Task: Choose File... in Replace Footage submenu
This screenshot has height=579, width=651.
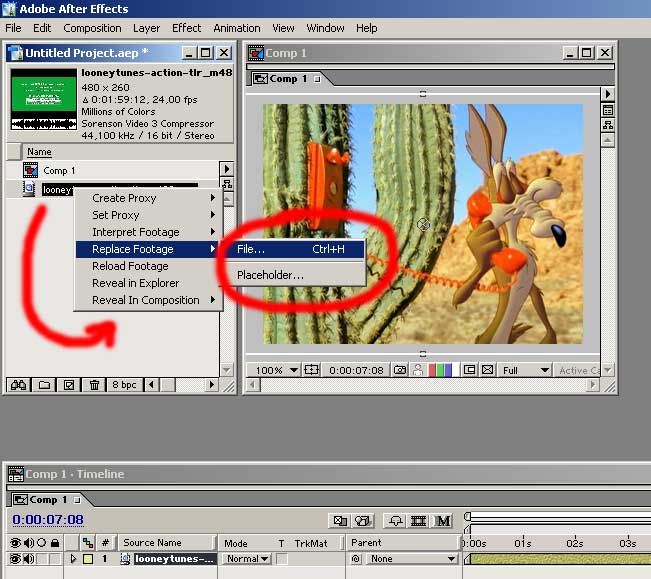Action: click(296, 249)
